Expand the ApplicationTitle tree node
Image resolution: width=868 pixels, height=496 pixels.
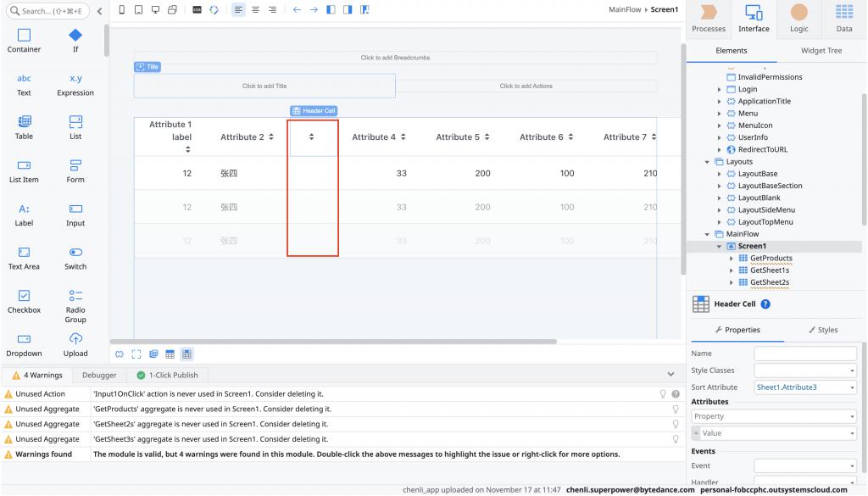pyautogui.click(x=719, y=101)
